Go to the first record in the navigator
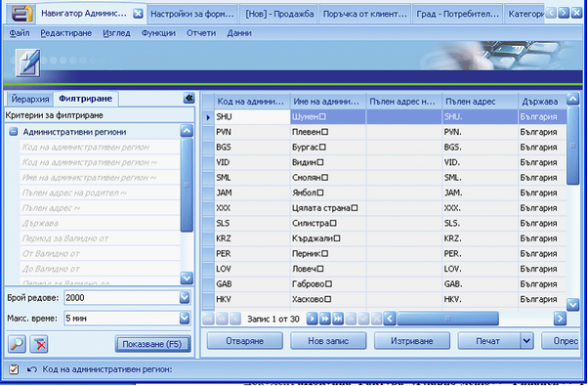Screen dimensions: 588x386 point(208,319)
